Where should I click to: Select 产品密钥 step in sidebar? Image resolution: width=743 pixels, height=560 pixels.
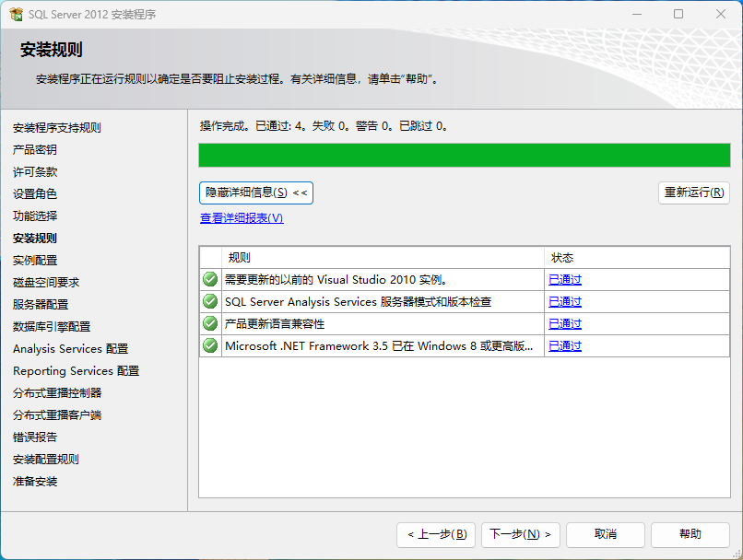[35, 150]
